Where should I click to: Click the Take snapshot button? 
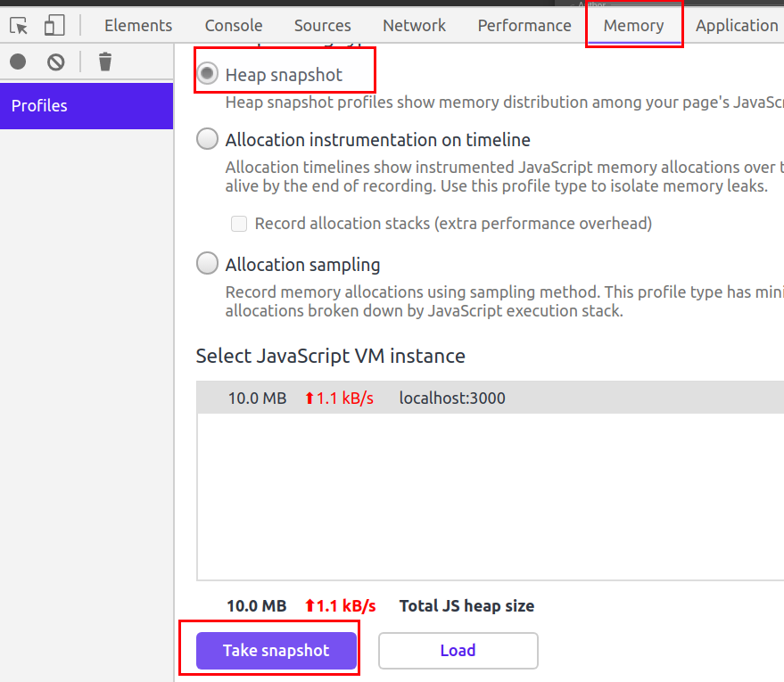pos(276,651)
